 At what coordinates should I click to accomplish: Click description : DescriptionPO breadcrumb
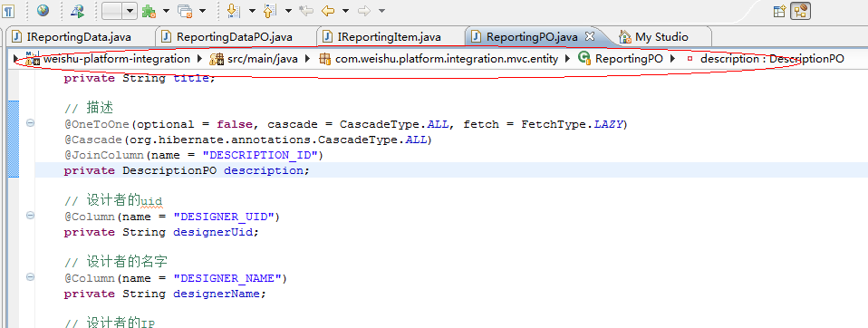pyautogui.click(x=772, y=59)
